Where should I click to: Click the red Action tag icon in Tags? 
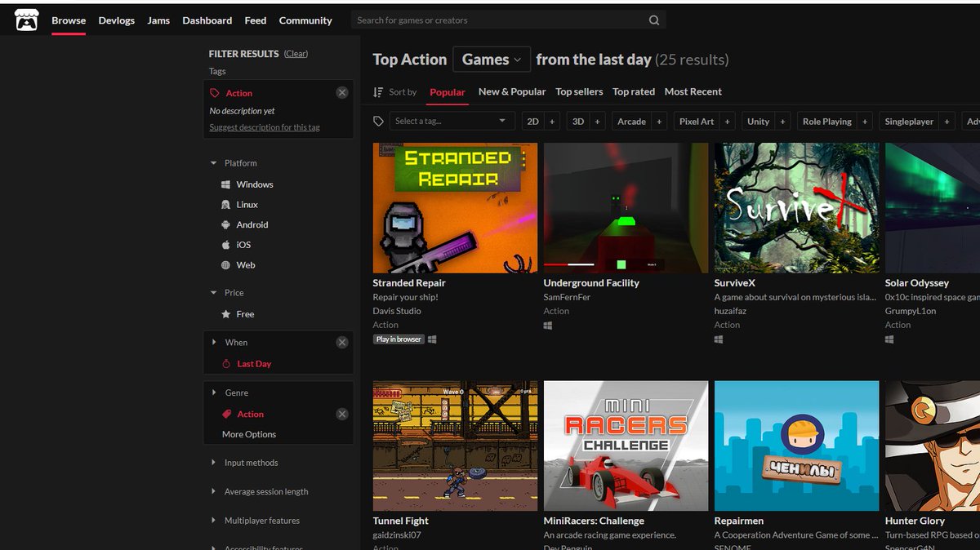215,93
